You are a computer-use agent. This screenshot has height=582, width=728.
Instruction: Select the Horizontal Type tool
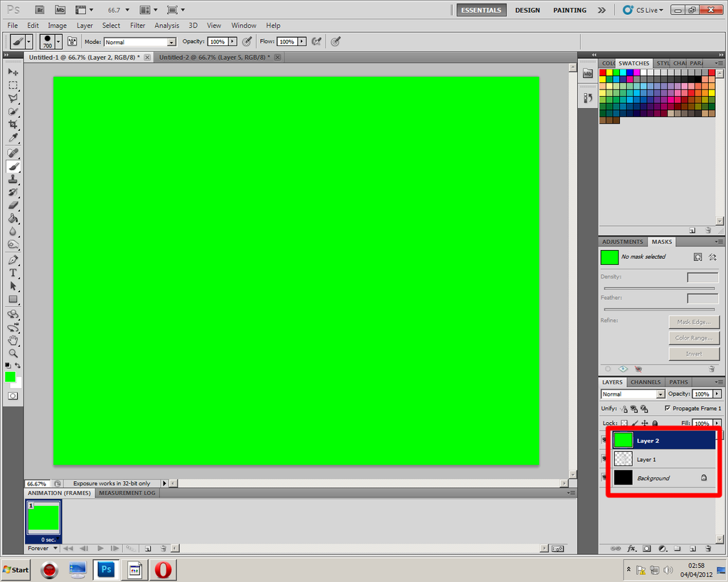(x=13, y=273)
